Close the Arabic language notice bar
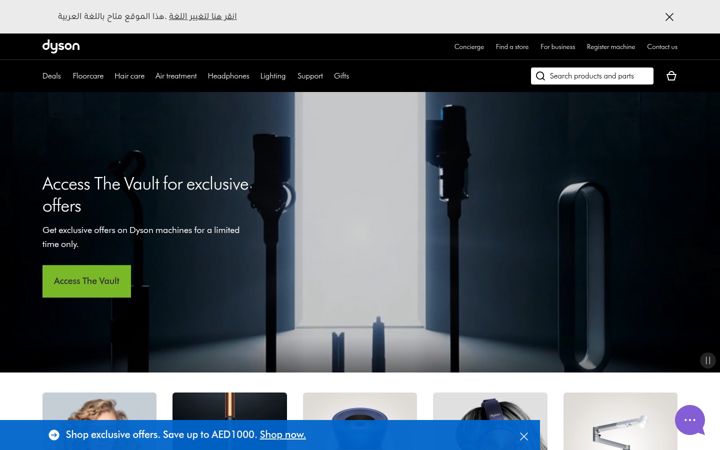Screen dimensions: 720x450 [669, 17]
